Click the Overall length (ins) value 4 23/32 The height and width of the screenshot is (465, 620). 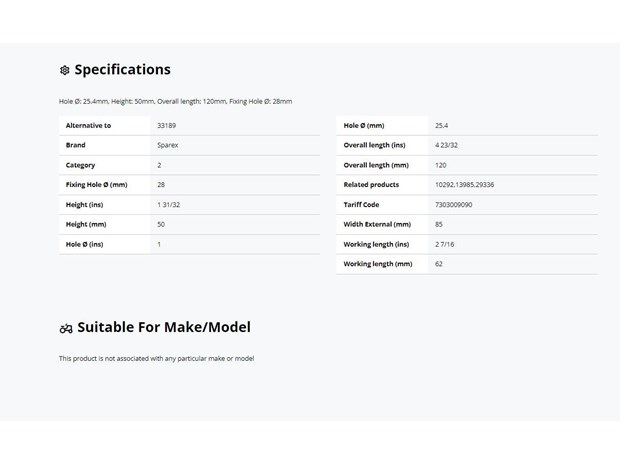(446, 145)
